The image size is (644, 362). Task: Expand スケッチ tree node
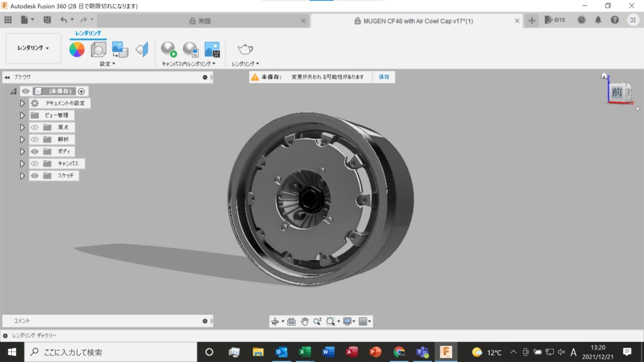[x=22, y=176]
